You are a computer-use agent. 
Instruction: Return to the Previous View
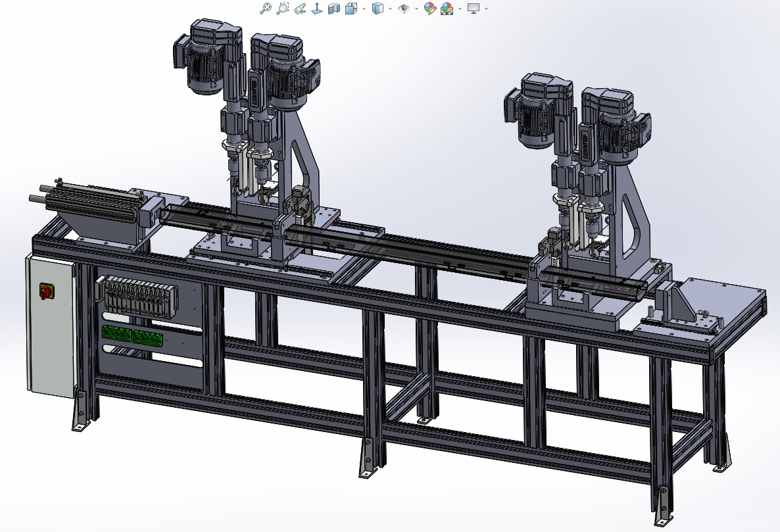pyautogui.click(x=300, y=9)
